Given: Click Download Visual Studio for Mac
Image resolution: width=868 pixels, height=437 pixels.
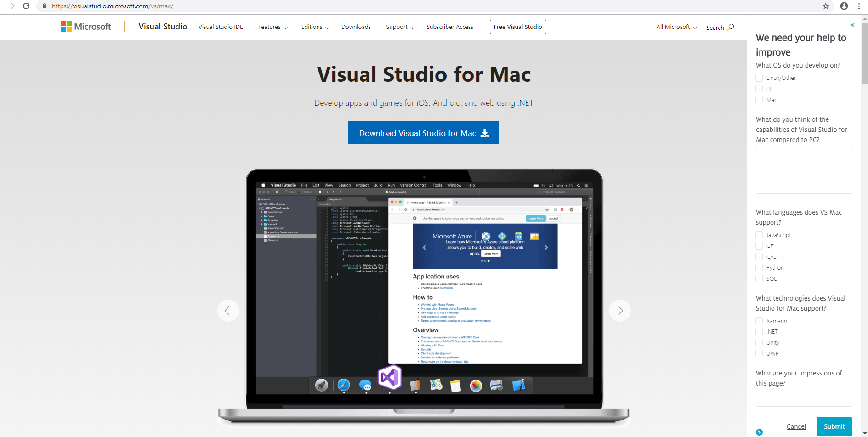Looking at the screenshot, I should pyautogui.click(x=424, y=133).
